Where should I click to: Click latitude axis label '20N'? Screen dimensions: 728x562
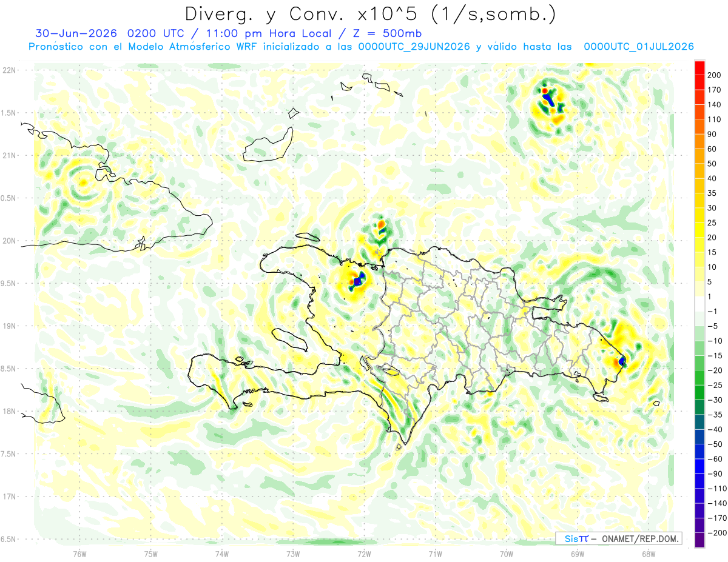click(x=9, y=241)
